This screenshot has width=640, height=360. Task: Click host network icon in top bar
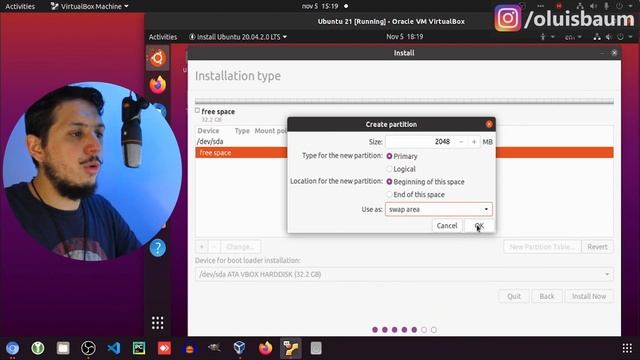point(580,6)
